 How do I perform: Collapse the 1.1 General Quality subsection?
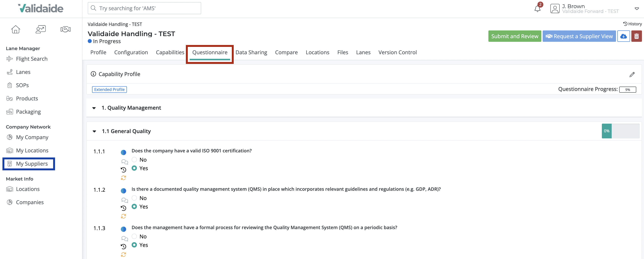(94, 131)
